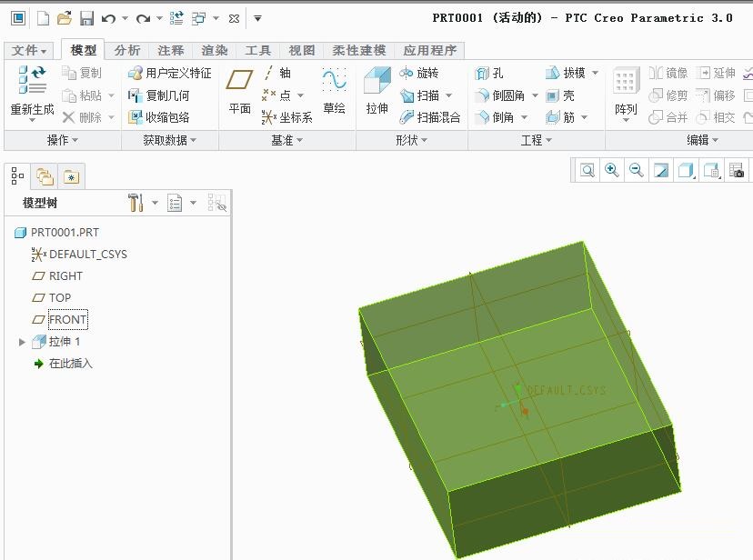
Task: Select the 镜像 mirror tool
Action: [668, 73]
